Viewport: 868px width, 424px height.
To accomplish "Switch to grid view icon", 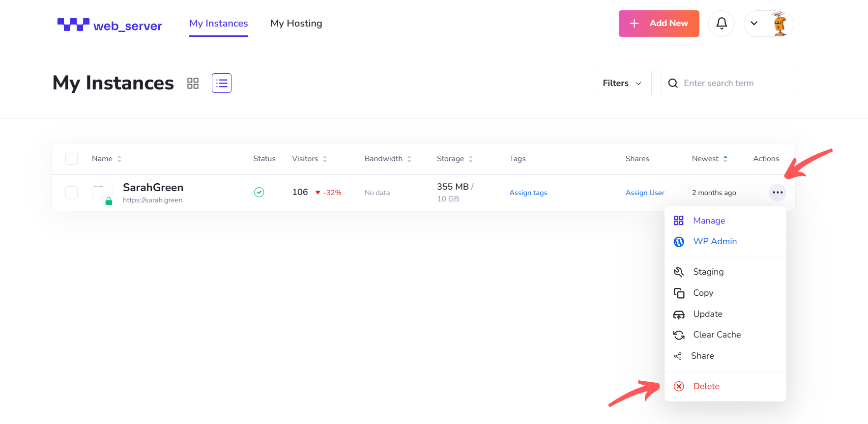I will pyautogui.click(x=193, y=83).
